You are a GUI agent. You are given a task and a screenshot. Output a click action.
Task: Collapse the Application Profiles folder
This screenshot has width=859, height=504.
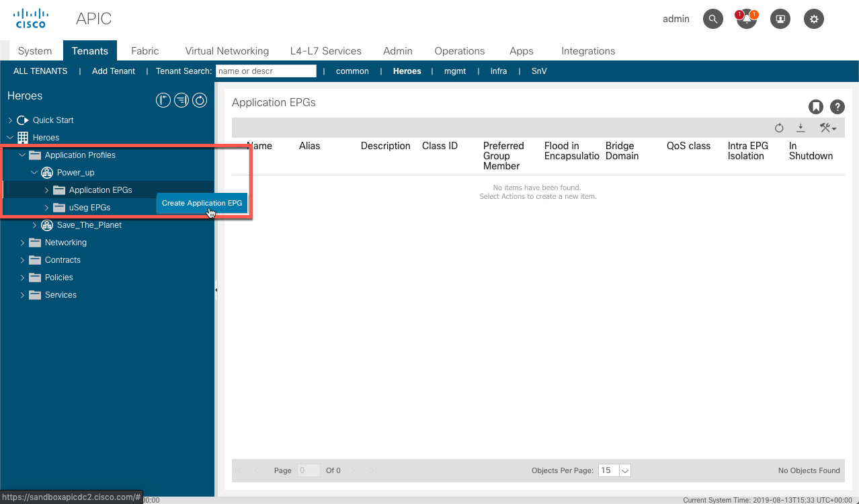21,155
